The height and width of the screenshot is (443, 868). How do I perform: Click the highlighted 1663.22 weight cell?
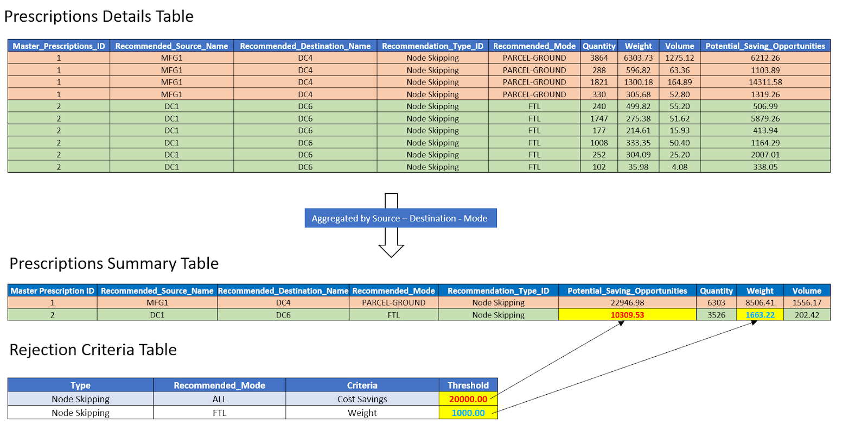tap(759, 315)
